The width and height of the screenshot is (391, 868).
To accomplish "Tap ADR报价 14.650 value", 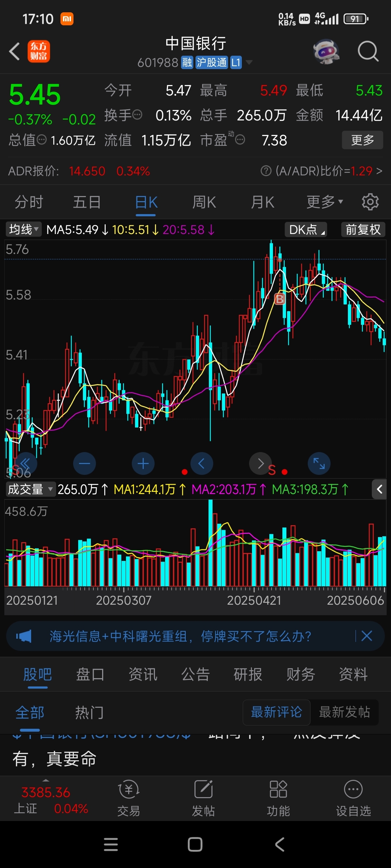I will point(87,171).
